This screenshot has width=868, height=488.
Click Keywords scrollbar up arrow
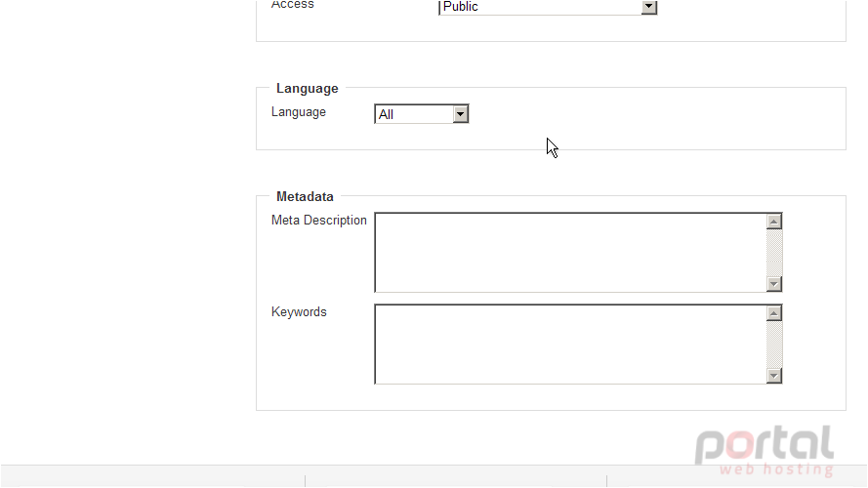pos(774,313)
